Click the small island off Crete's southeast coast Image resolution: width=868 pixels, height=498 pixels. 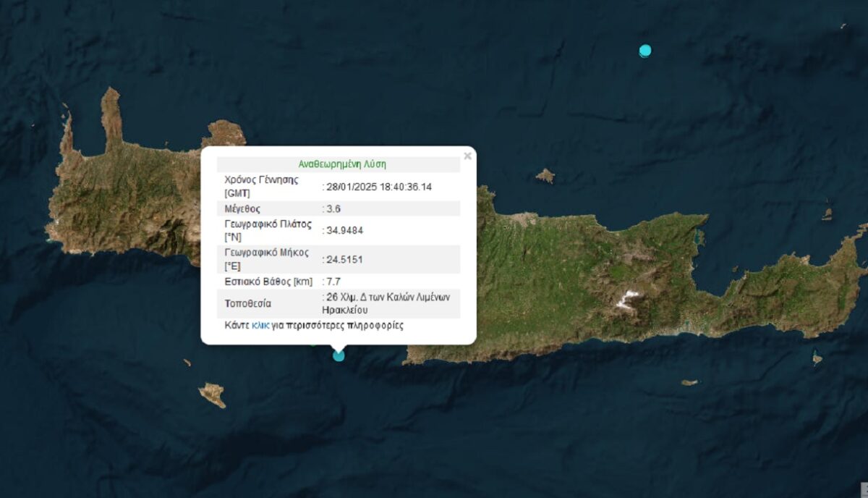689,382
